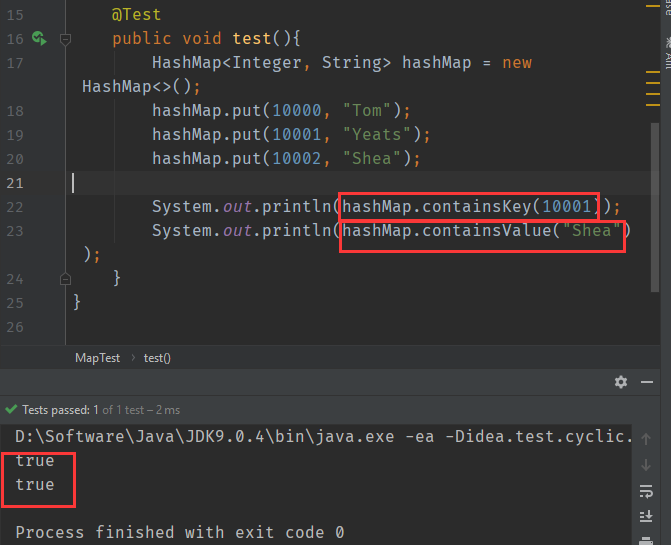
Task: Click line number 18 in the gutter
Action: [15, 111]
